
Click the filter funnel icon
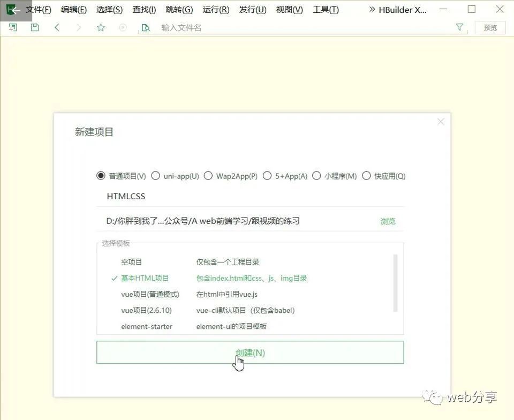(x=459, y=27)
